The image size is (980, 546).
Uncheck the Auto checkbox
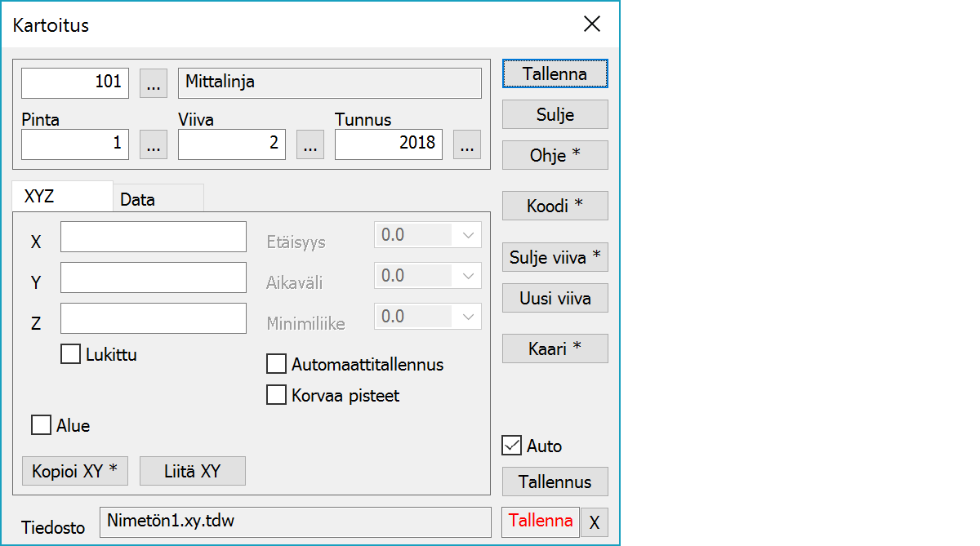tap(512, 446)
